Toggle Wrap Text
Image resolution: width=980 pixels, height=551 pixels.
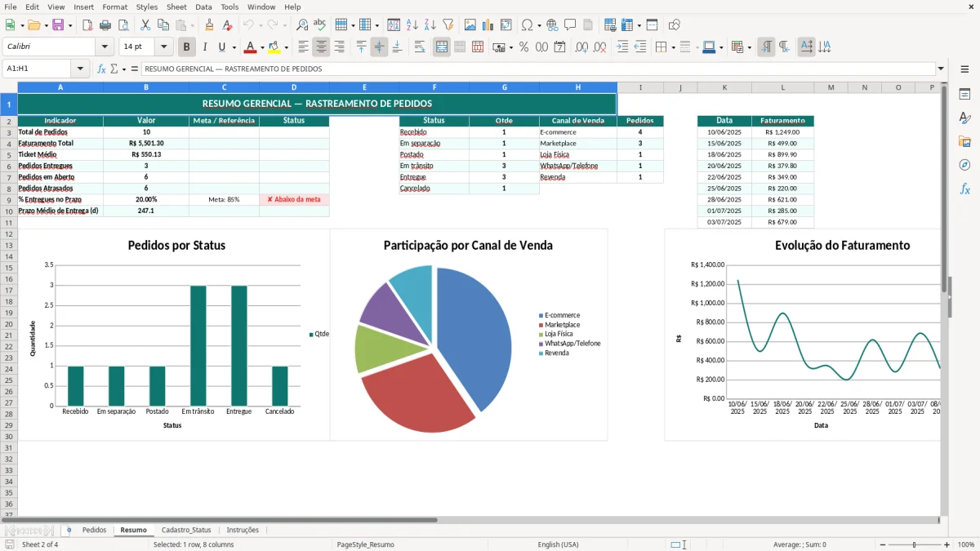pos(420,47)
